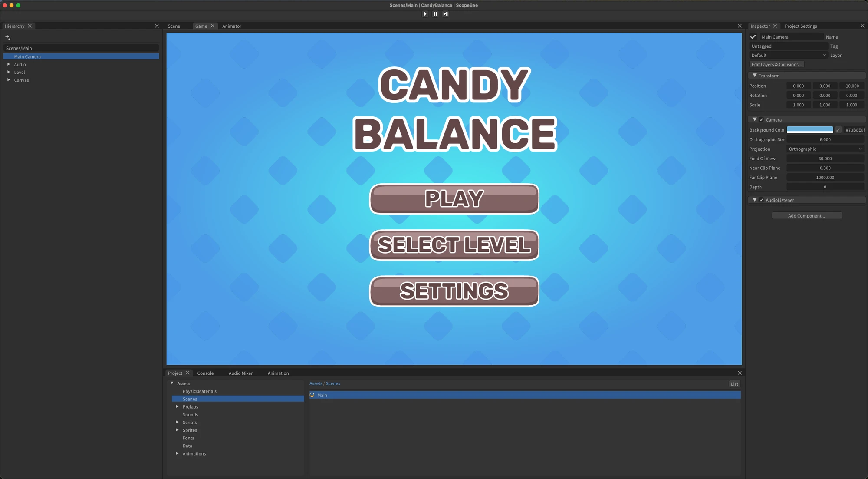Expand the Audio object in Hierarchy
Viewport: 868px width, 479px height.
click(x=9, y=64)
